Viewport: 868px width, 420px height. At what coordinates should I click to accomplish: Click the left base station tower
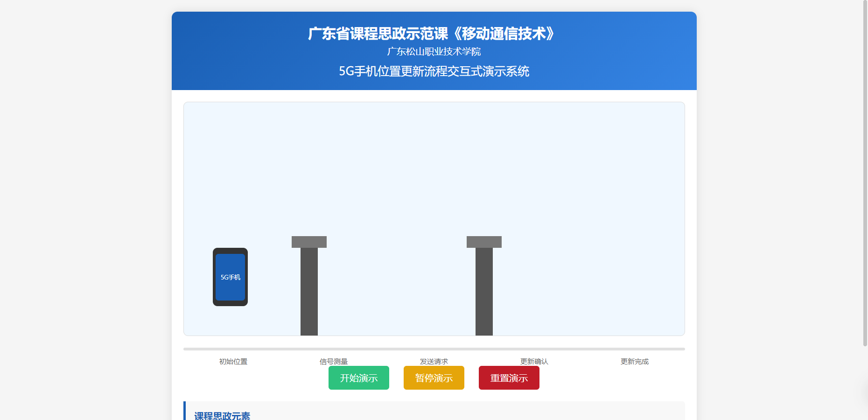click(x=309, y=285)
